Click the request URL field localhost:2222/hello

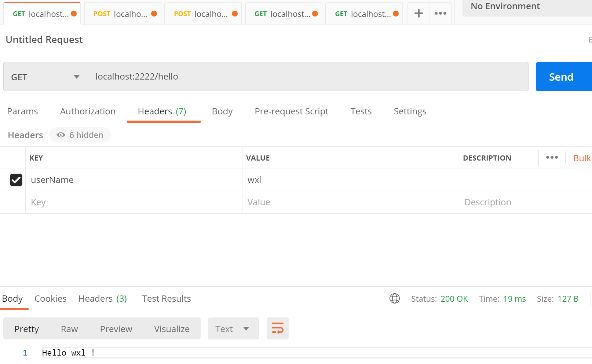[308, 77]
